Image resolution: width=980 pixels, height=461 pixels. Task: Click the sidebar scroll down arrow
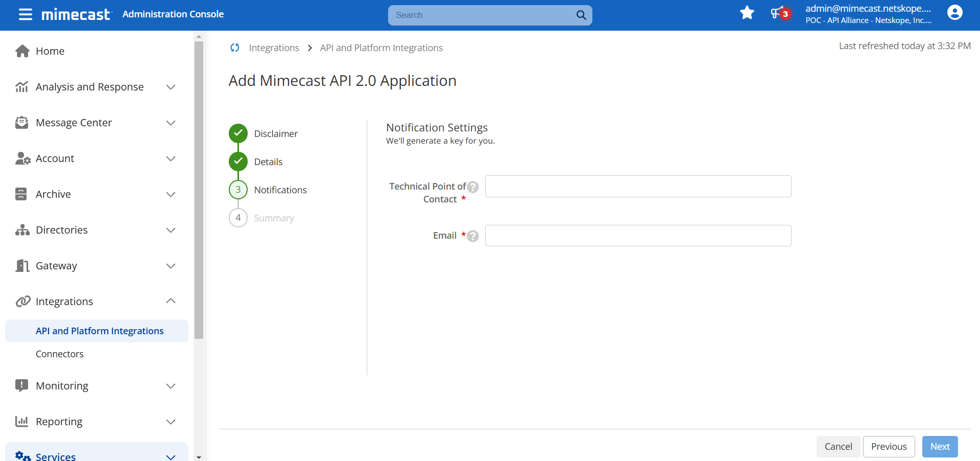coord(199,457)
